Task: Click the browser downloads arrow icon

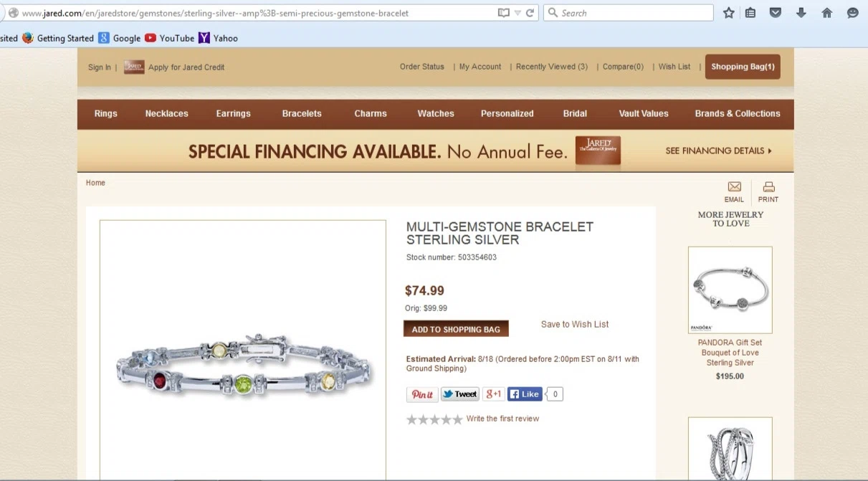Action: [801, 13]
